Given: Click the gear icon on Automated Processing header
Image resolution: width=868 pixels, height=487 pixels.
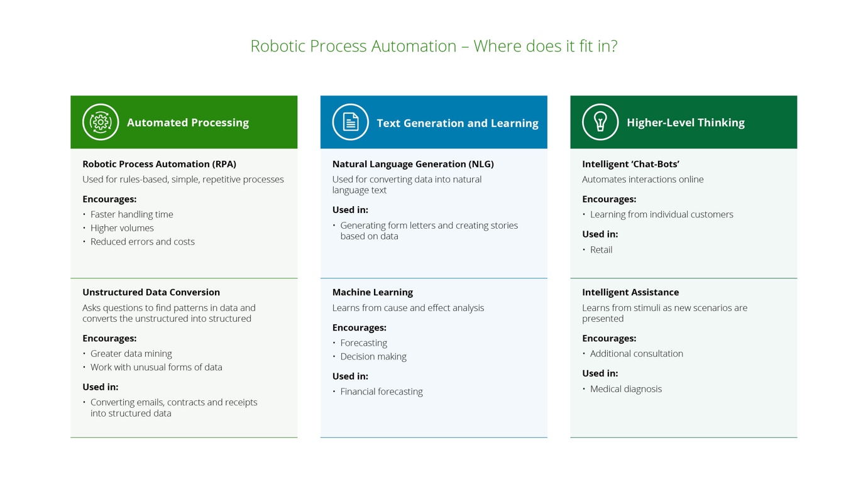Looking at the screenshot, I should pyautogui.click(x=100, y=122).
